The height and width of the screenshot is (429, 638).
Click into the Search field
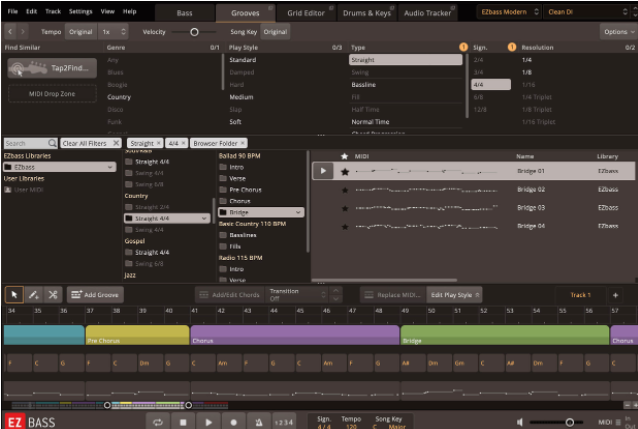[x=26, y=143]
